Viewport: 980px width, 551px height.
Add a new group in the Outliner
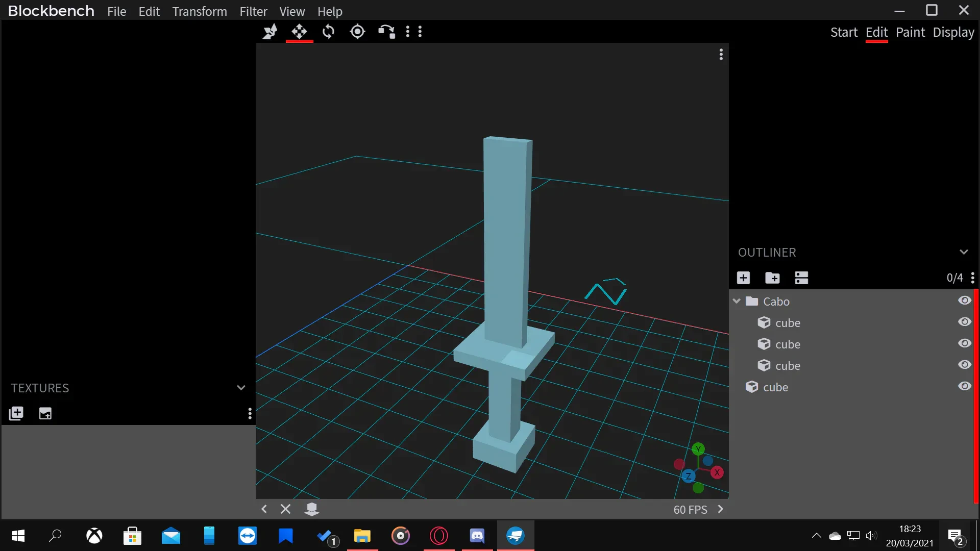click(x=772, y=278)
